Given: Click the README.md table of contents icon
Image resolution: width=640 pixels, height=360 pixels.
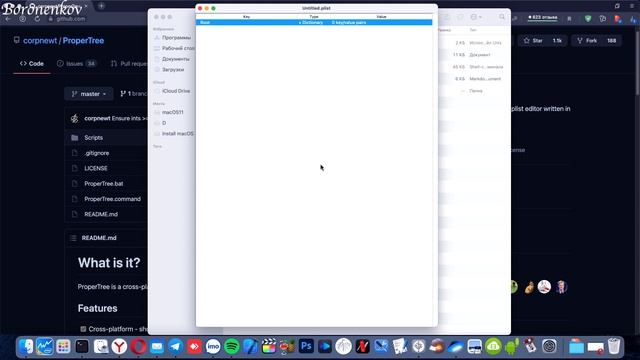Looking at the screenshot, I should click(x=73, y=238).
